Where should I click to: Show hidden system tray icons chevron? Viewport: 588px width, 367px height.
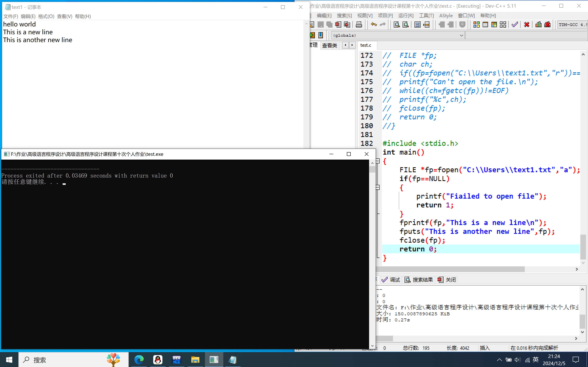click(499, 360)
